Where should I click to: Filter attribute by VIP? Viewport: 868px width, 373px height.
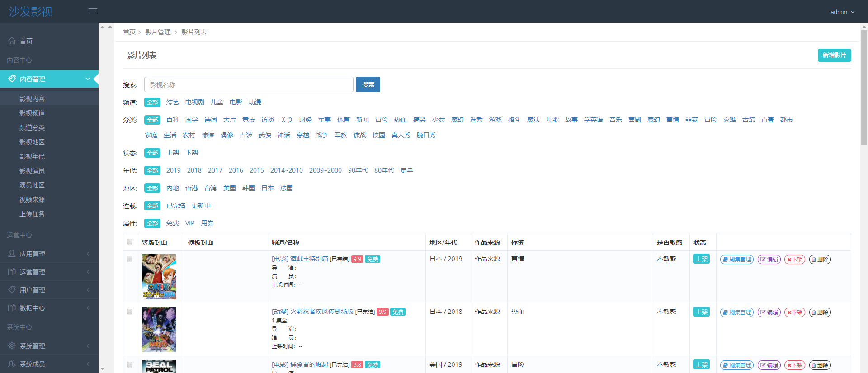click(190, 223)
